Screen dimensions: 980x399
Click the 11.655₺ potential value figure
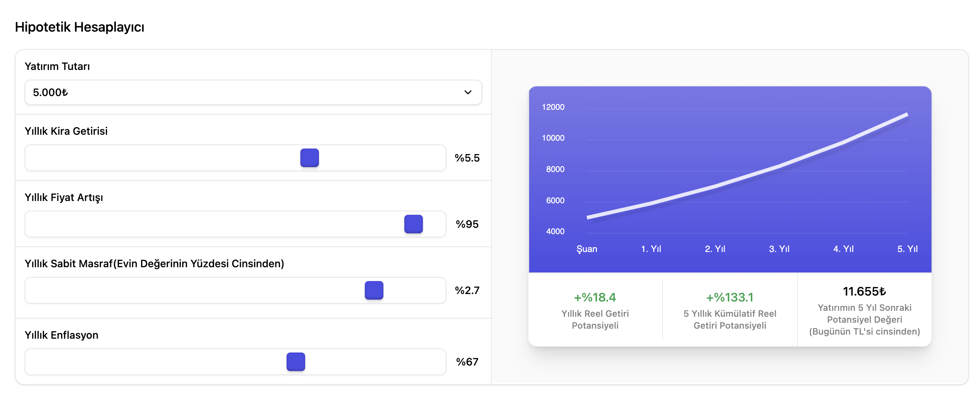pyautogui.click(x=864, y=291)
